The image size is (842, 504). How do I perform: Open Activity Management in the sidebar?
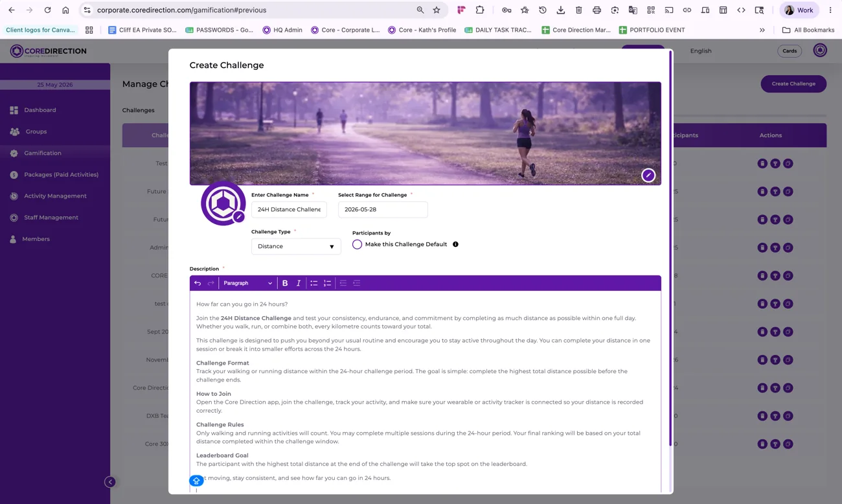[x=55, y=196]
